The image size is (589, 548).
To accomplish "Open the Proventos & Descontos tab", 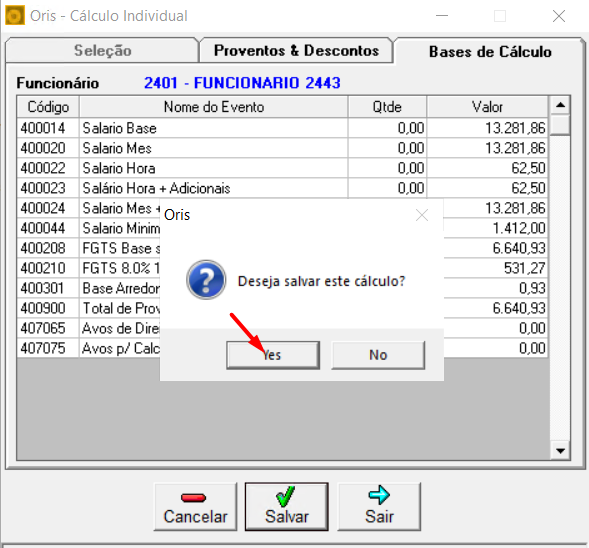I will (x=296, y=50).
